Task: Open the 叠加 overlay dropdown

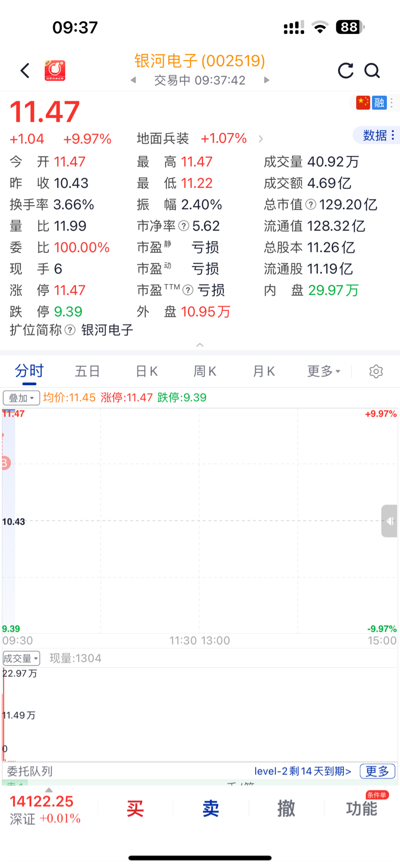Action: coord(21,398)
